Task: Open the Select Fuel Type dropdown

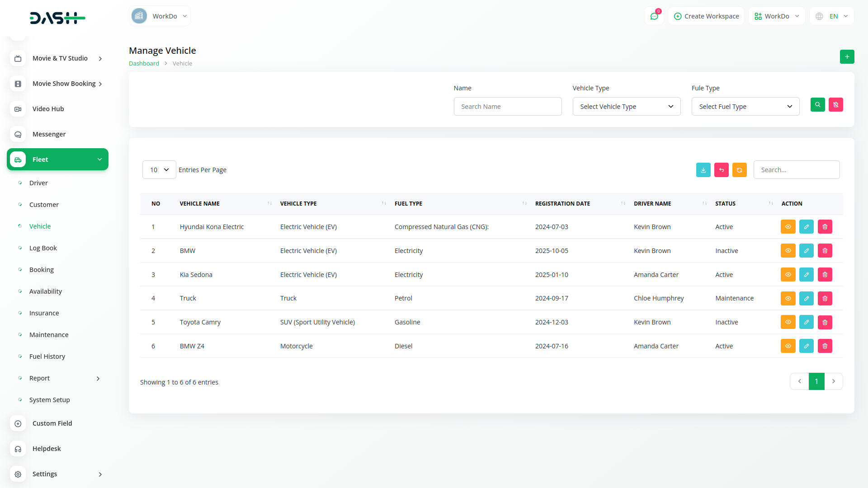Action: (x=745, y=107)
